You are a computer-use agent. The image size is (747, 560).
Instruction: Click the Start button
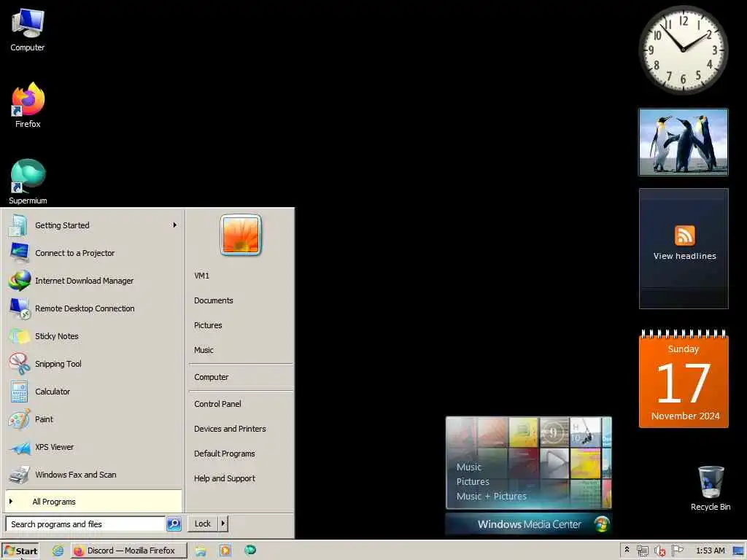20,551
